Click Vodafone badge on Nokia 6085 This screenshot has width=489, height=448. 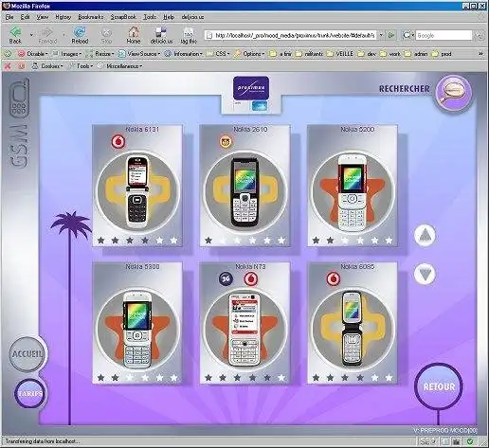[x=333, y=278]
